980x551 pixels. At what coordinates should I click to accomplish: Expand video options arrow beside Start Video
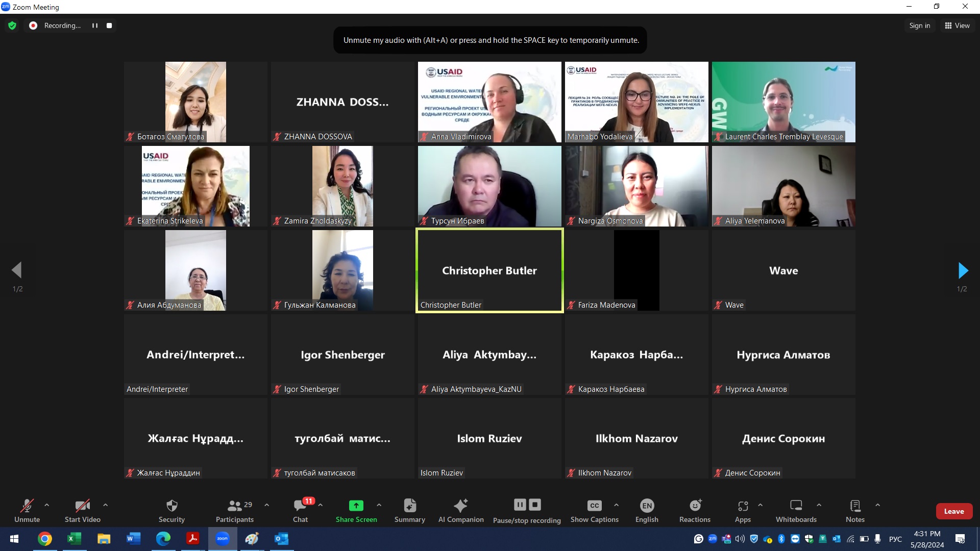click(x=105, y=505)
